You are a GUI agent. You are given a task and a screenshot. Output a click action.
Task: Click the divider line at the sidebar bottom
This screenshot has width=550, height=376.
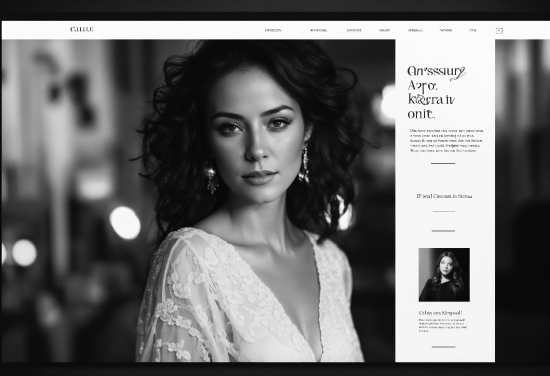(x=443, y=347)
